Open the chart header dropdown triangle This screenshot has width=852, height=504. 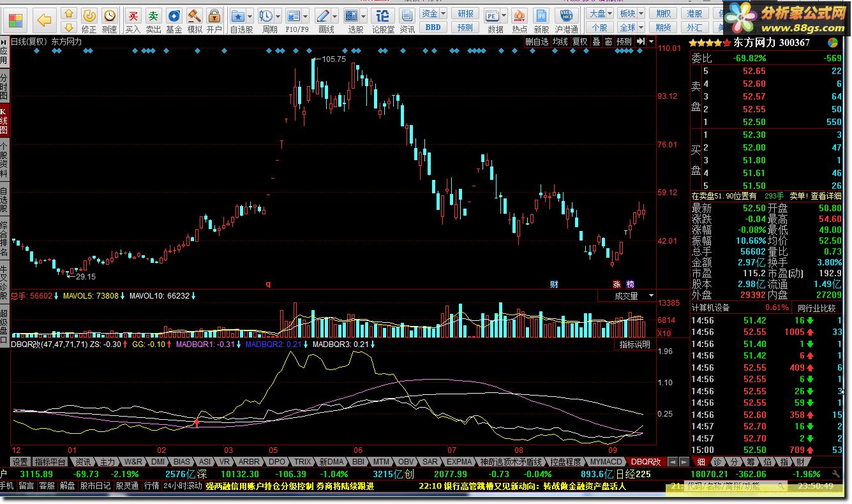(651, 41)
